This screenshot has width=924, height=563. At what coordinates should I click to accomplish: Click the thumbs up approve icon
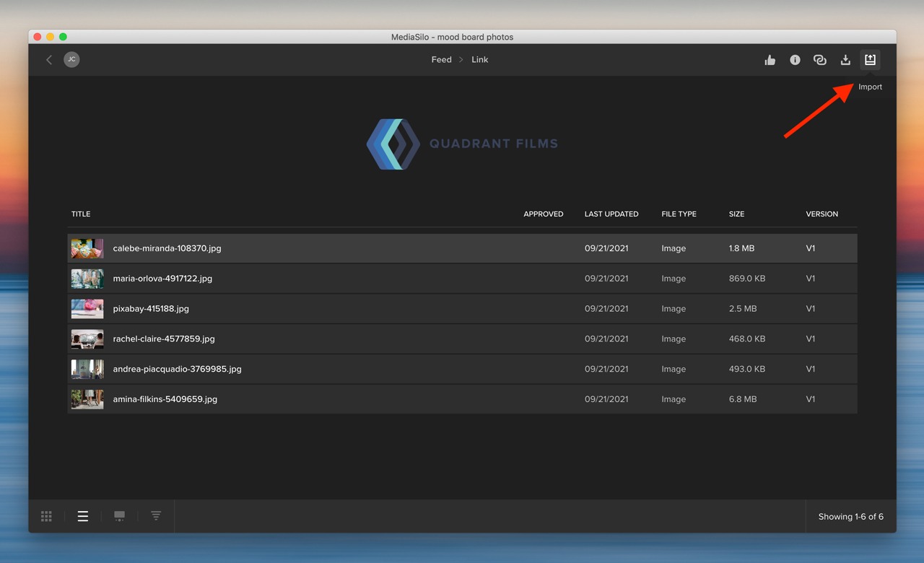(x=770, y=60)
